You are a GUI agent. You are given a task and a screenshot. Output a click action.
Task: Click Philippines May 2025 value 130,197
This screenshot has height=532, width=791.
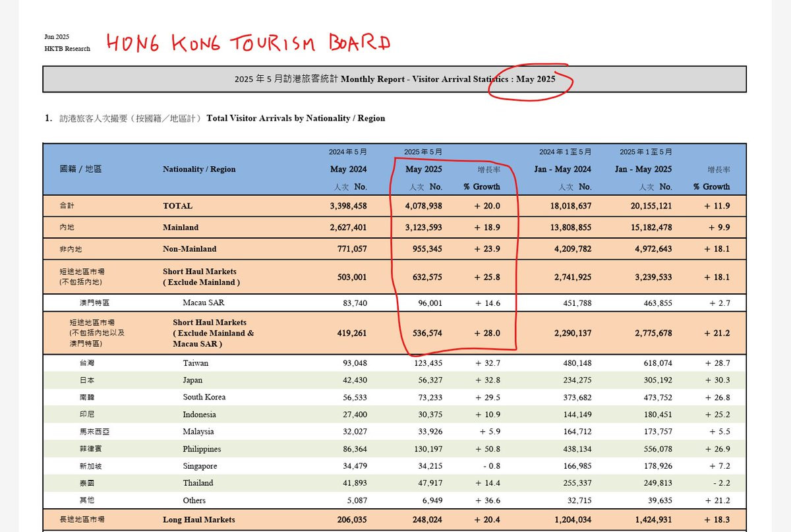(428, 449)
